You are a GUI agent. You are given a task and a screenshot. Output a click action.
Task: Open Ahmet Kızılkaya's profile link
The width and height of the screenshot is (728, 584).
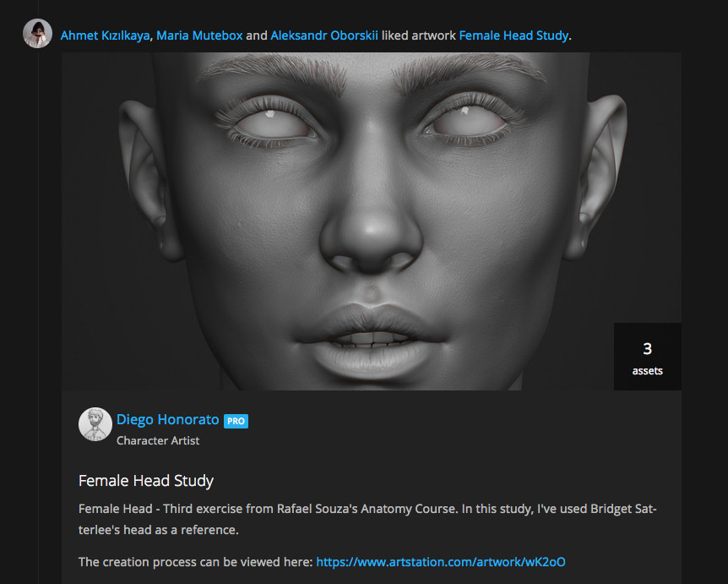[x=105, y=35]
